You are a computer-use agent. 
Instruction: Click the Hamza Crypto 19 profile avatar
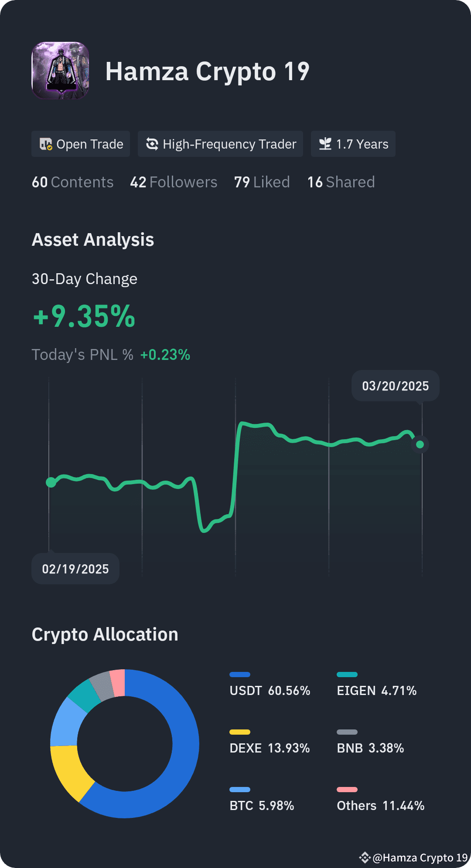pos(61,71)
